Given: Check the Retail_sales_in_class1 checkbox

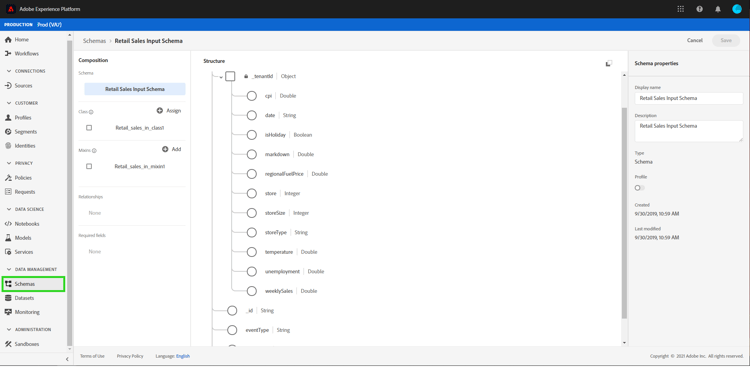Looking at the screenshot, I should pyautogui.click(x=89, y=128).
